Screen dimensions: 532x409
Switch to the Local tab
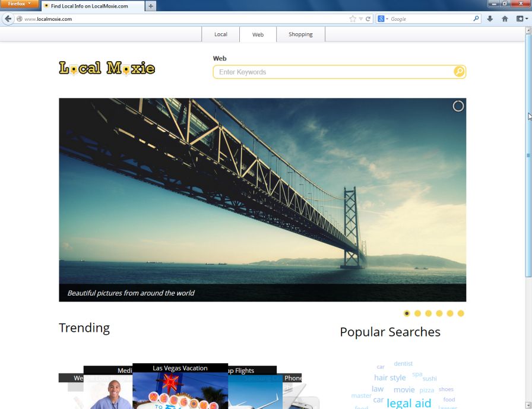pos(220,34)
